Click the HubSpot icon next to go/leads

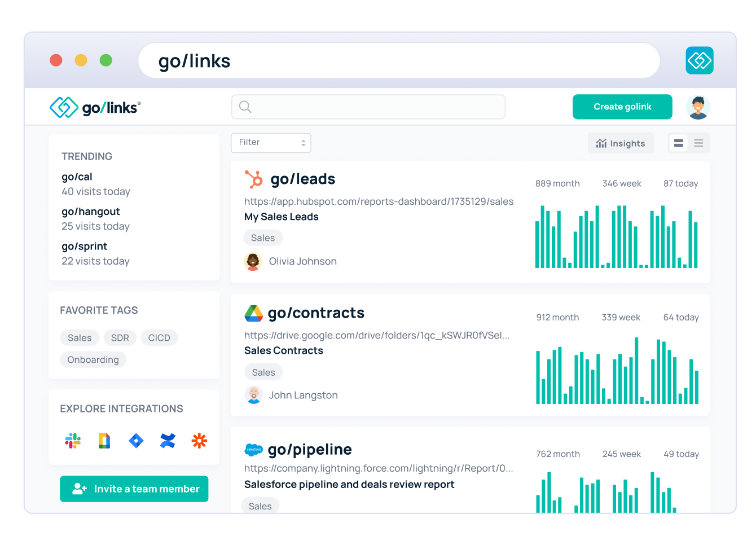(253, 179)
